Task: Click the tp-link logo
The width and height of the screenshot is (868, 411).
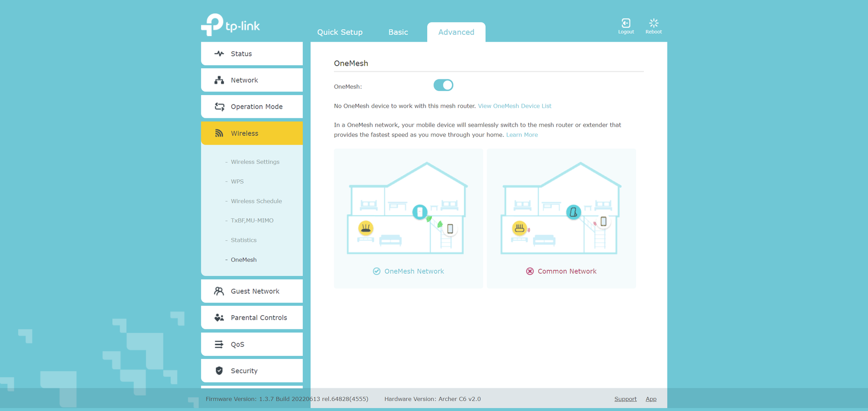Action: (230, 24)
